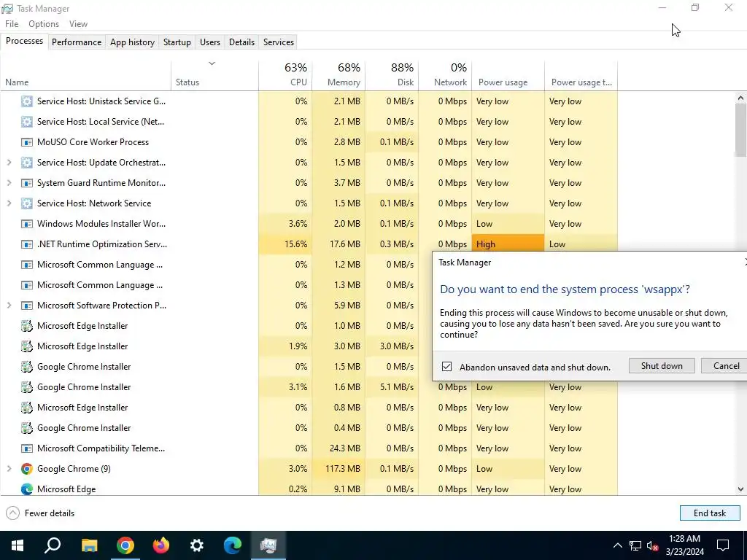Open Settings gear from the taskbar
The image size is (747, 560).
pyautogui.click(x=197, y=545)
